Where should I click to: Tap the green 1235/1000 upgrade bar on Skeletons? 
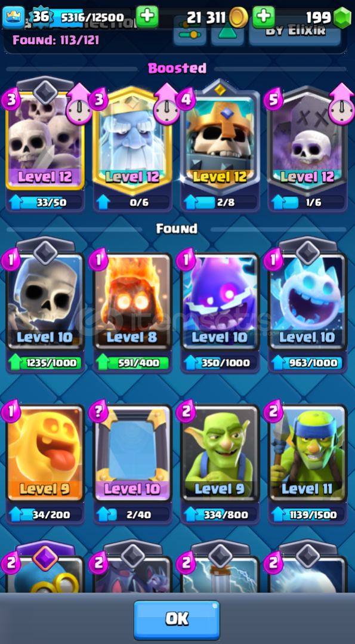click(x=45, y=363)
